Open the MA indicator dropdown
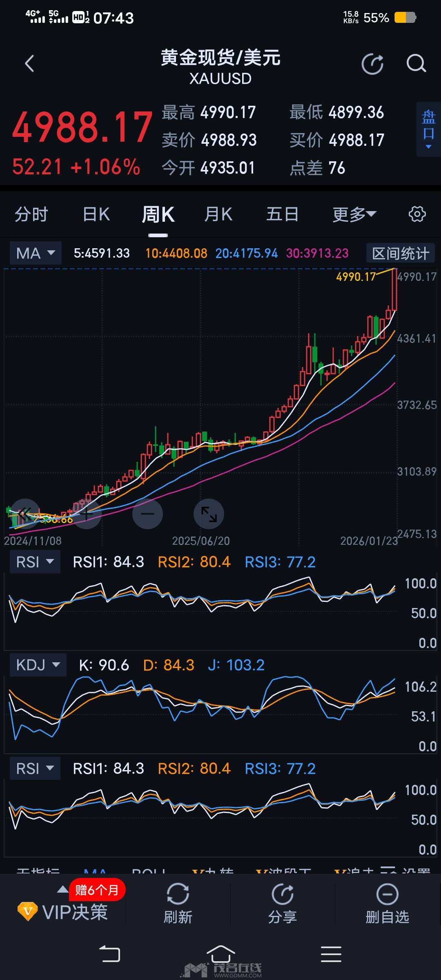441x980 pixels. [36, 253]
